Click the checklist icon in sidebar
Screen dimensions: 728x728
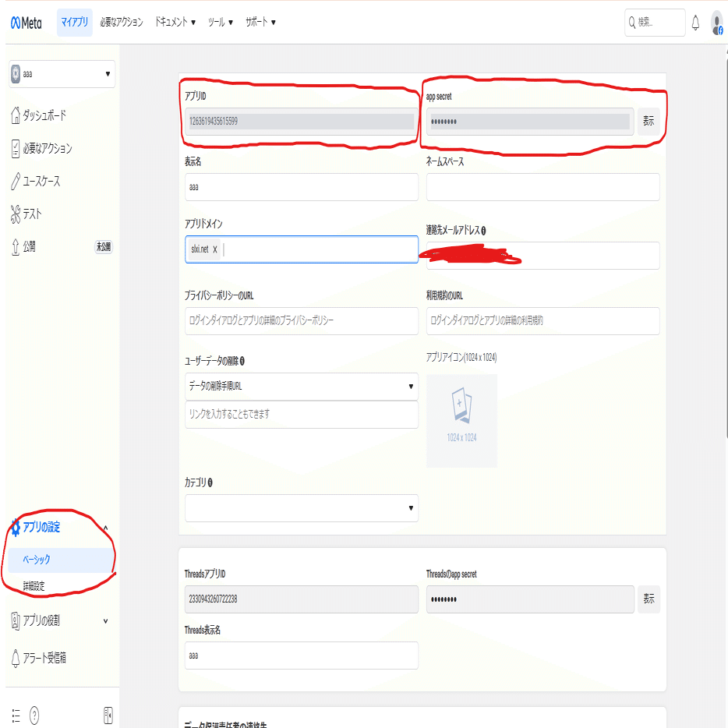[x=16, y=149]
